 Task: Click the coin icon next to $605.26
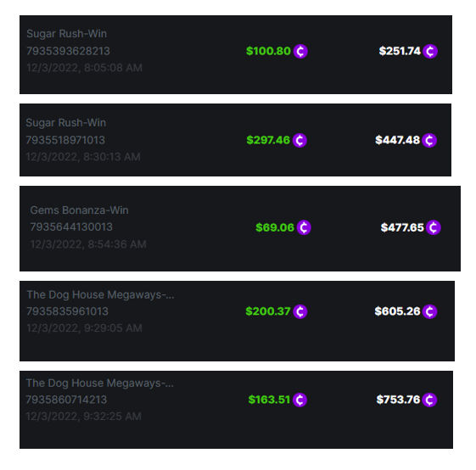429,311
